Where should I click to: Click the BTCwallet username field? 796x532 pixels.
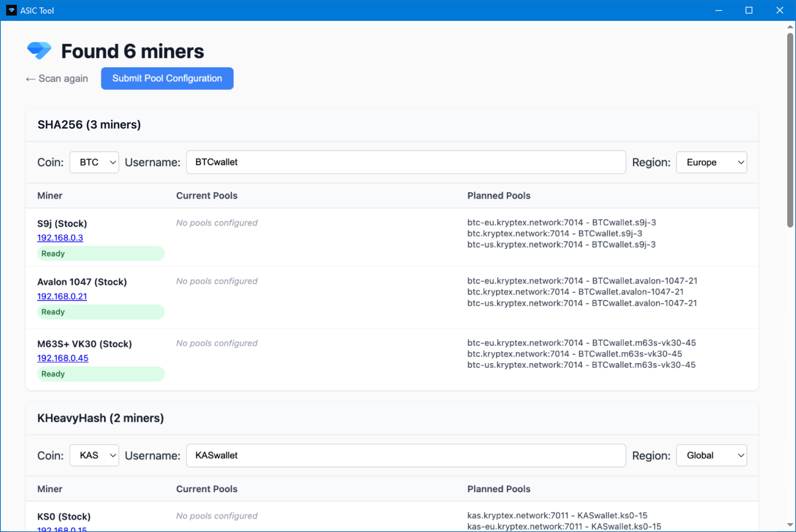click(x=406, y=162)
